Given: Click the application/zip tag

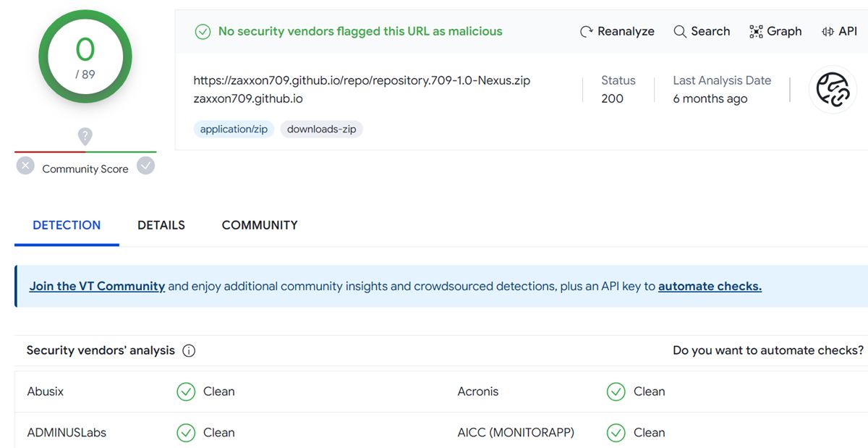Looking at the screenshot, I should [x=234, y=130].
